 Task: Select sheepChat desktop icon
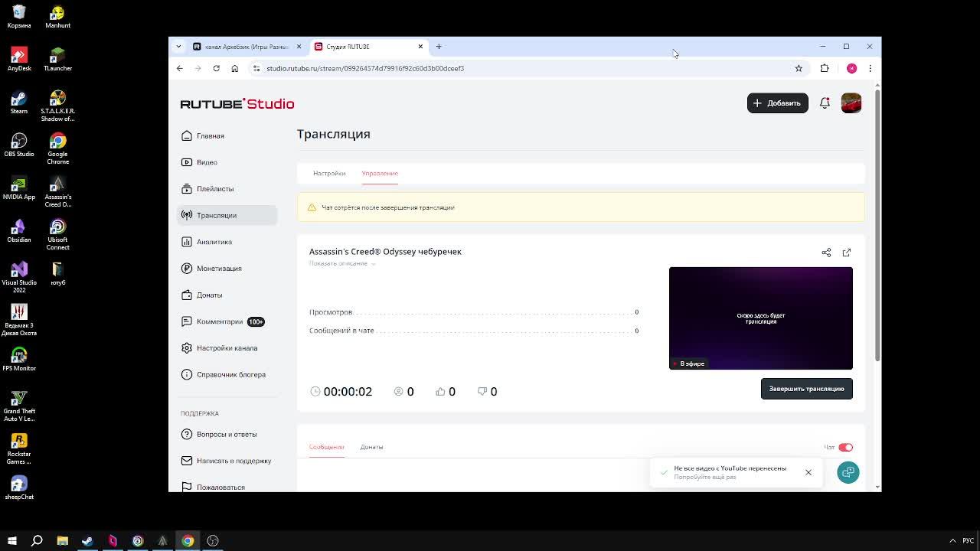[x=19, y=488]
